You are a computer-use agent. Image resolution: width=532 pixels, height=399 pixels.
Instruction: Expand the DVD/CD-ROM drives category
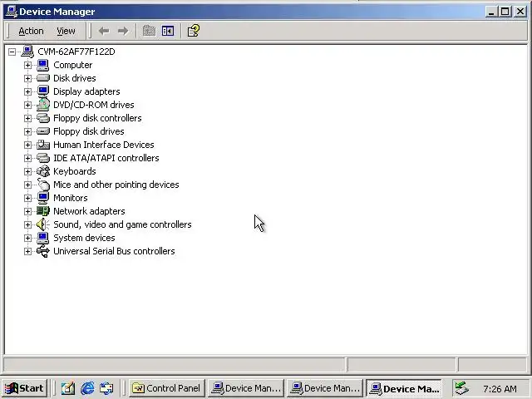coord(27,105)
